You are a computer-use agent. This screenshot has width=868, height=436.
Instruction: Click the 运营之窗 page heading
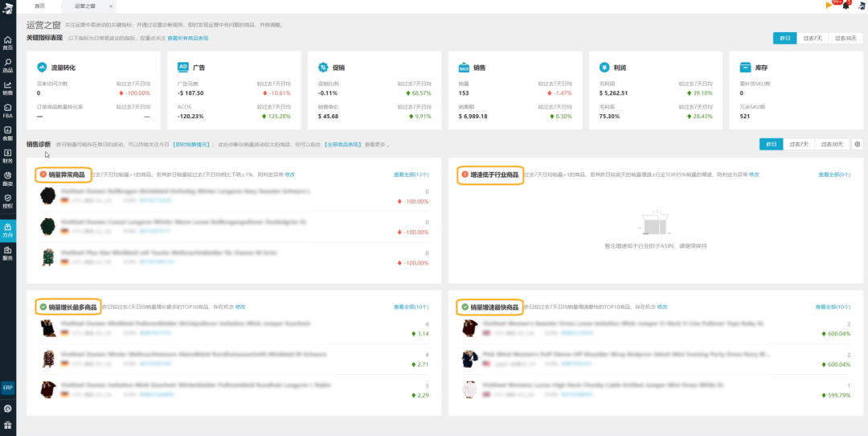click(x=43, y=25)
